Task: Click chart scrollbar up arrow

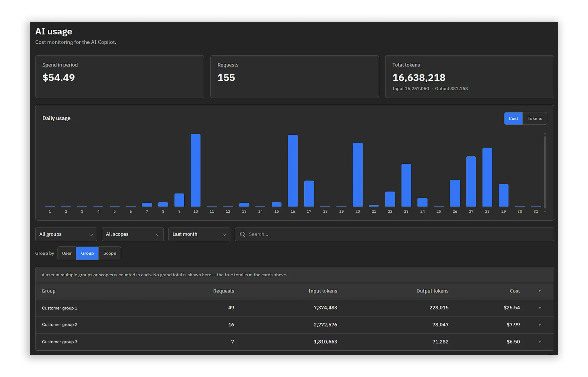Action: point(545,134)
